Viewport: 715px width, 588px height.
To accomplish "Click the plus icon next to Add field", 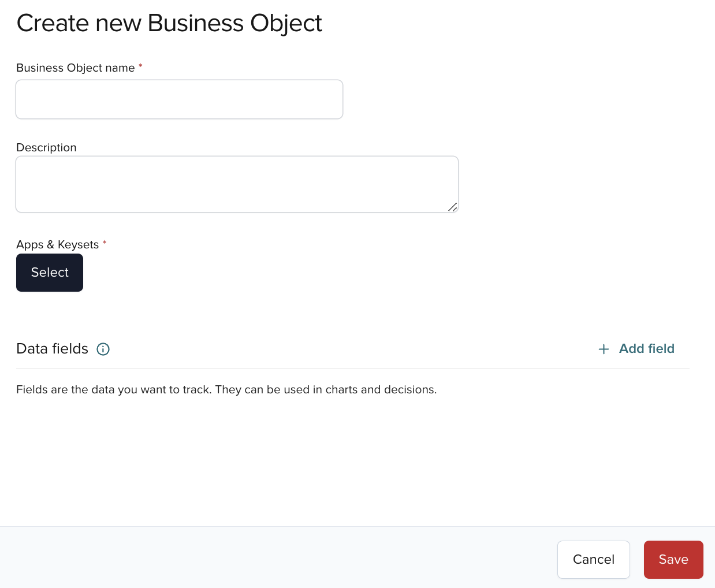I will click(x=604, y=349).
